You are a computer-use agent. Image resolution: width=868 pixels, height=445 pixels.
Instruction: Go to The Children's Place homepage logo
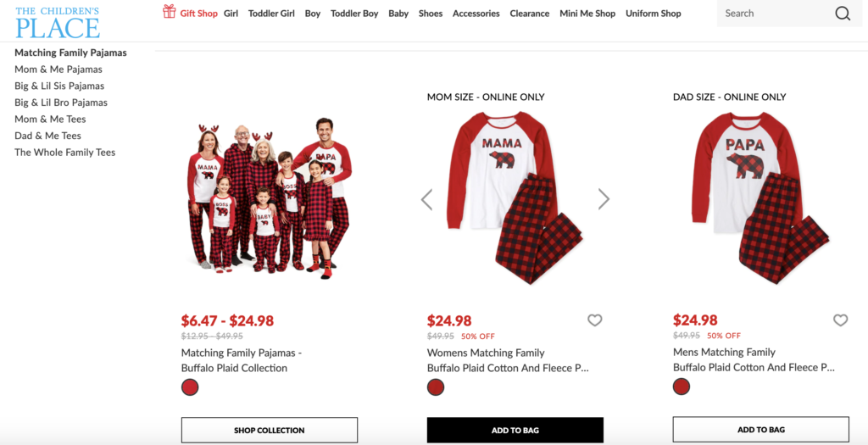(58, 22)
